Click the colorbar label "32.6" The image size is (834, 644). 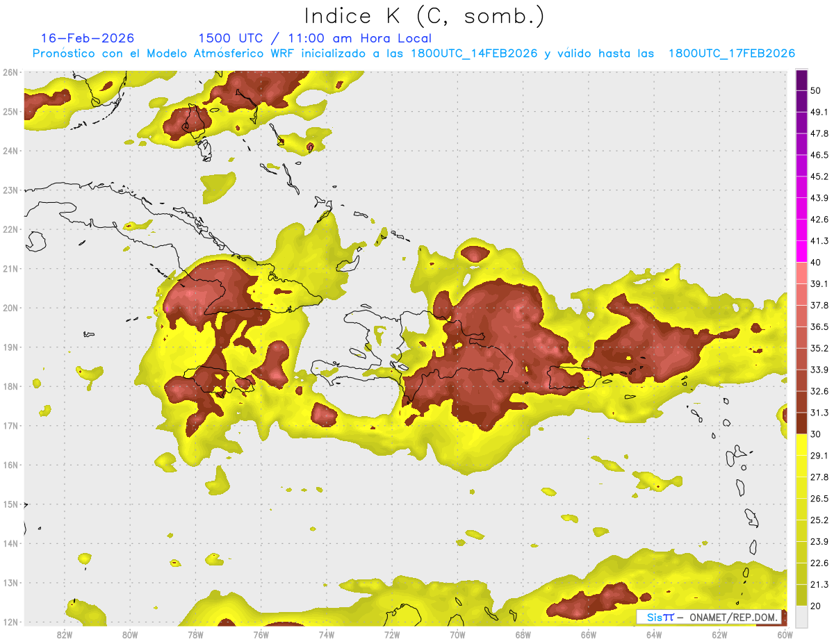click(x=818, y=391)
